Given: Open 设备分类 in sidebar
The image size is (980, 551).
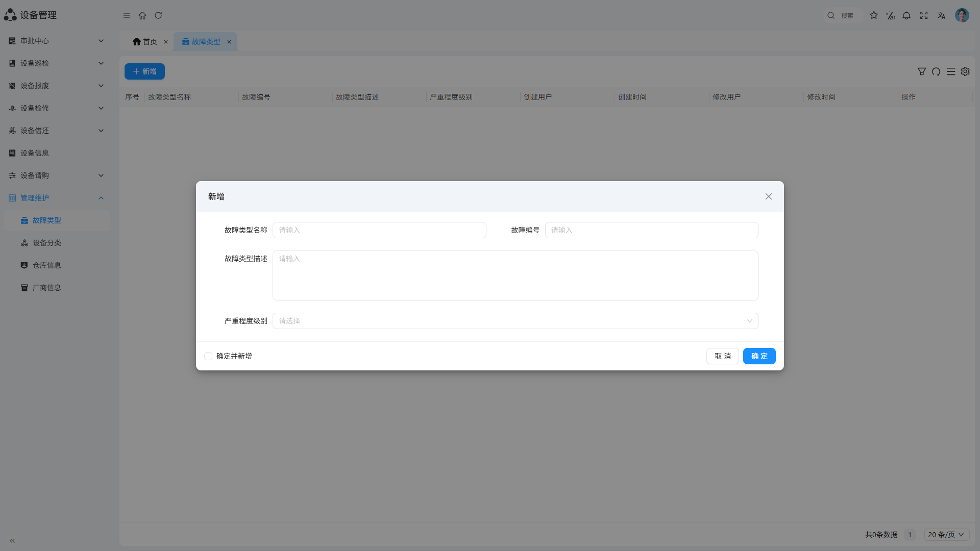Looking at the screenshot, I should [x=57, y=243].
